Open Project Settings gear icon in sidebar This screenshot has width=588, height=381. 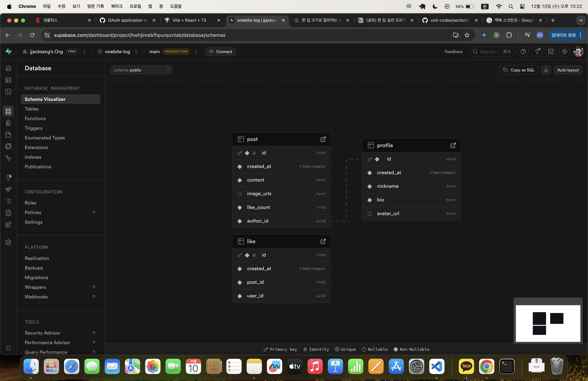pyautogui.click(x=8, y=242)
